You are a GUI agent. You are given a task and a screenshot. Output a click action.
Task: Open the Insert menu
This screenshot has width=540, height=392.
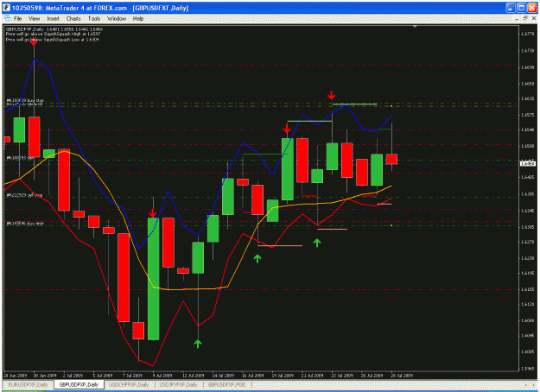[53, 19]
